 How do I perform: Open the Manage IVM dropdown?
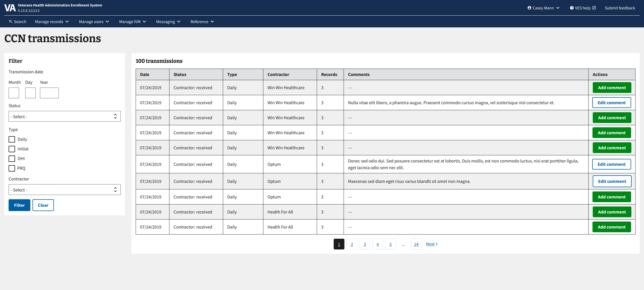[x=133, y=22]
